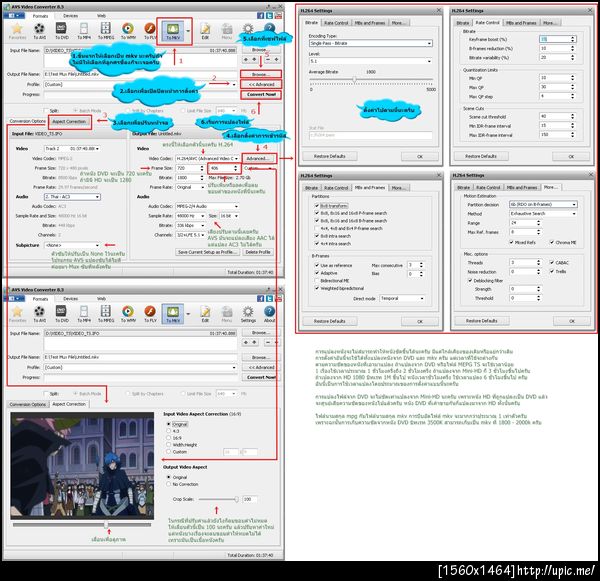Open About help icon in lower converter window
The height and width of the screenshot is (581, 600).
[x=269, y=314]
